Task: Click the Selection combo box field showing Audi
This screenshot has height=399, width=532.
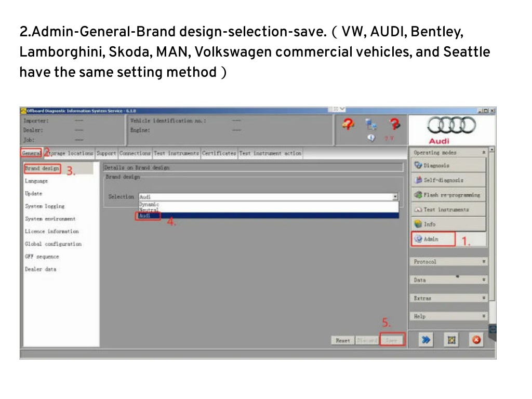Action: pos(269,197)
